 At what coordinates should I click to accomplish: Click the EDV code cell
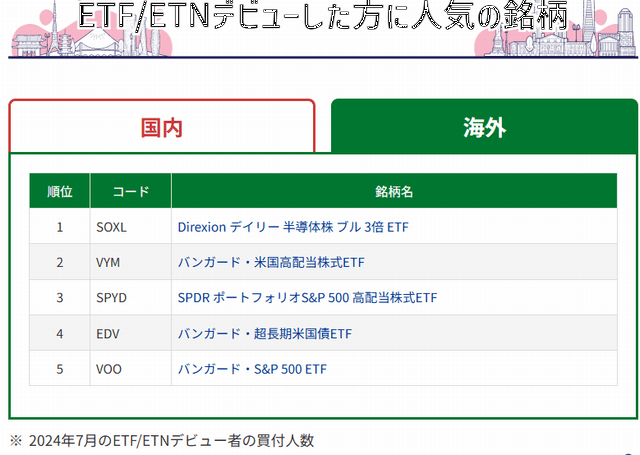131,333
